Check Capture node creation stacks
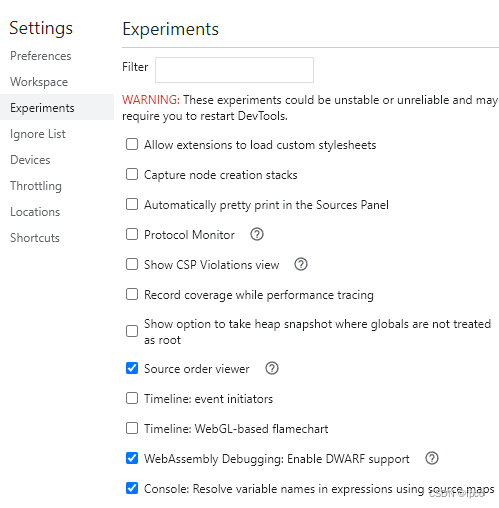The height and width of the screenshot is (508, 499). coord(132,174)
